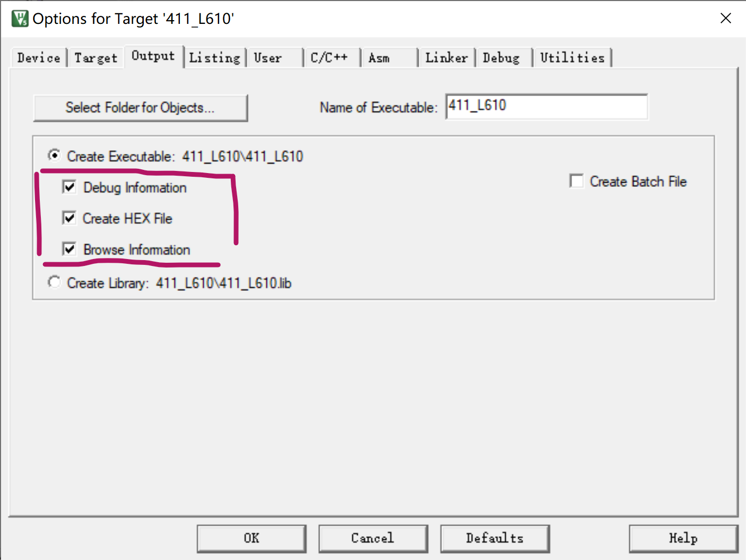The height and width of the screenshot is (560, 746).
Task: Select the Create Executable radio button
Action: pos(54,156)
